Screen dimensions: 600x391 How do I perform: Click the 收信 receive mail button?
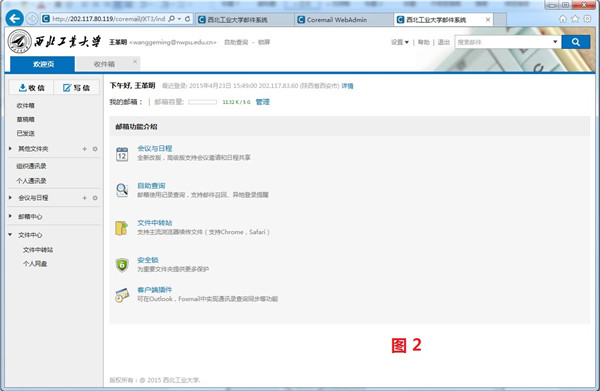coord(31,88)
